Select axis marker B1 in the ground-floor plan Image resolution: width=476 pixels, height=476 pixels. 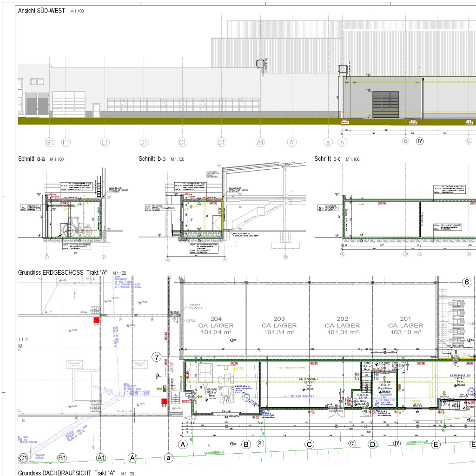[62, 458]
